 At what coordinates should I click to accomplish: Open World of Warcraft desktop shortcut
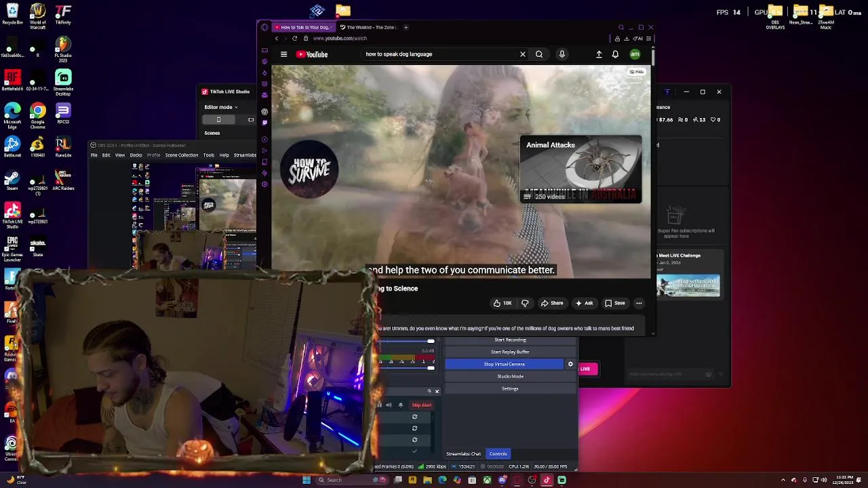coord(37,16)
